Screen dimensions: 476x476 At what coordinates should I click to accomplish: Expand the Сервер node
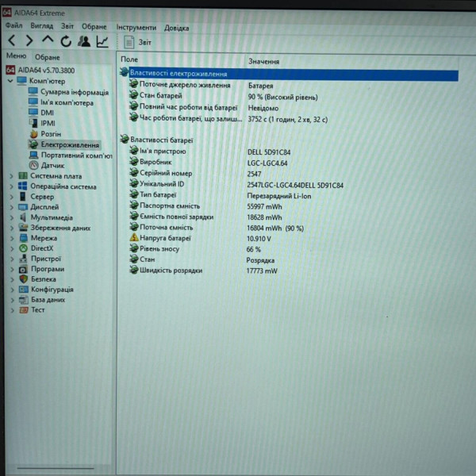pyautogui.click(x=12, y=197)
